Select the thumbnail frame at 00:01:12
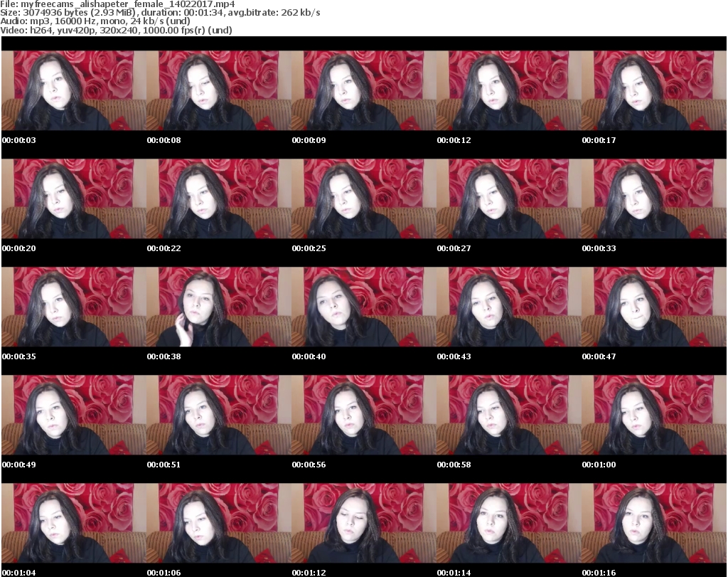 click(x=364, y=524)
